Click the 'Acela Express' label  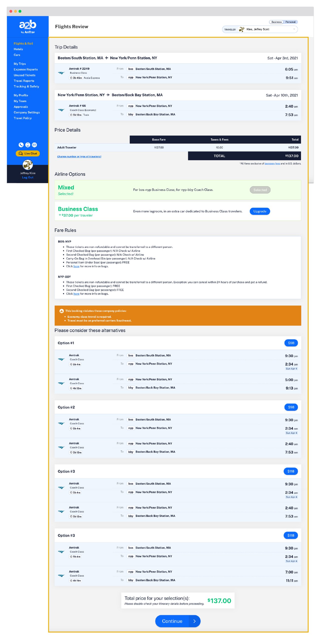[92, 78]
